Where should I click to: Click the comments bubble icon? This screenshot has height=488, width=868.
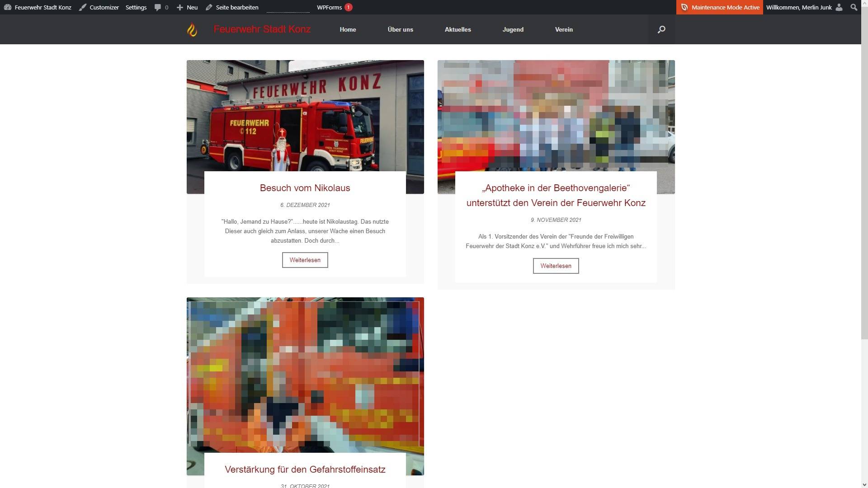157,7
